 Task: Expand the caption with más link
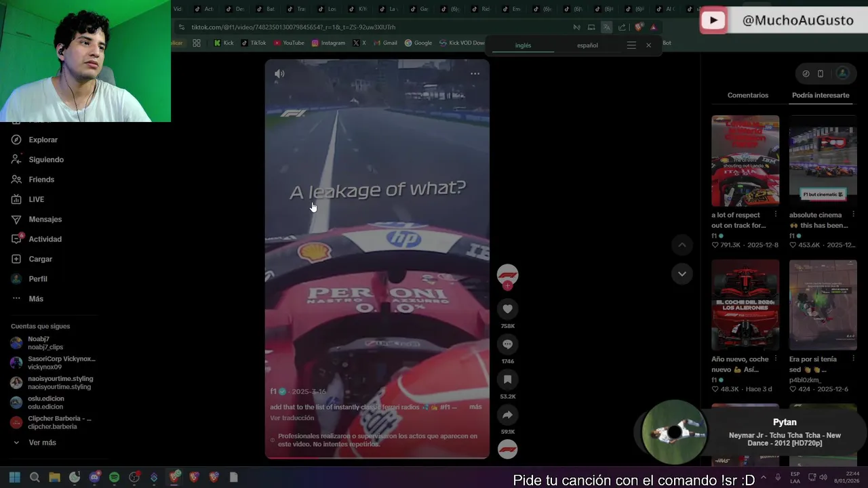(475, 407)
